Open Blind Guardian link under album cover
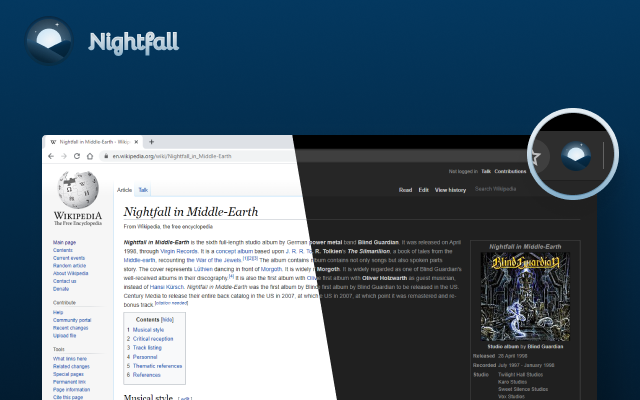 pyautogui.click(x=545, y=347)
